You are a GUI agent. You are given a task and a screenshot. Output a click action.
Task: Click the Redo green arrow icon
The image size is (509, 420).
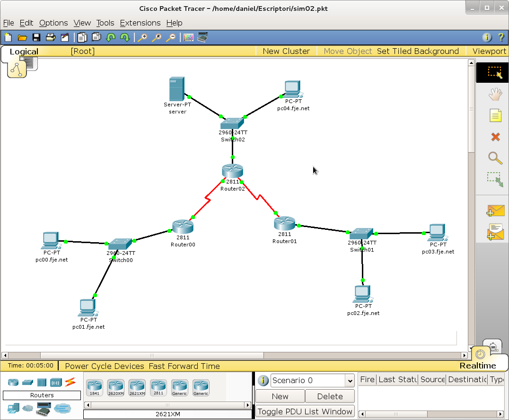click(125, 38)
